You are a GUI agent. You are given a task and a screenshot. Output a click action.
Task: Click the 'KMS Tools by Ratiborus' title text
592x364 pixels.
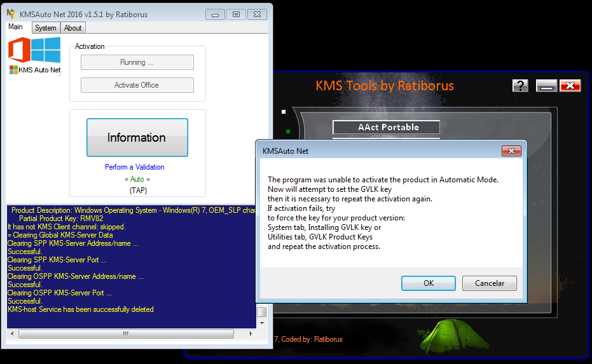point(385,86)
